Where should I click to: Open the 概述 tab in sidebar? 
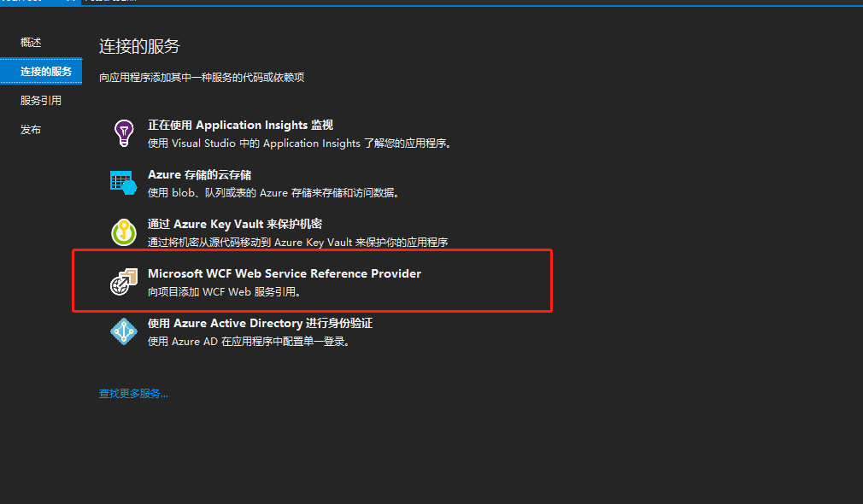click(x=31, y=43)
